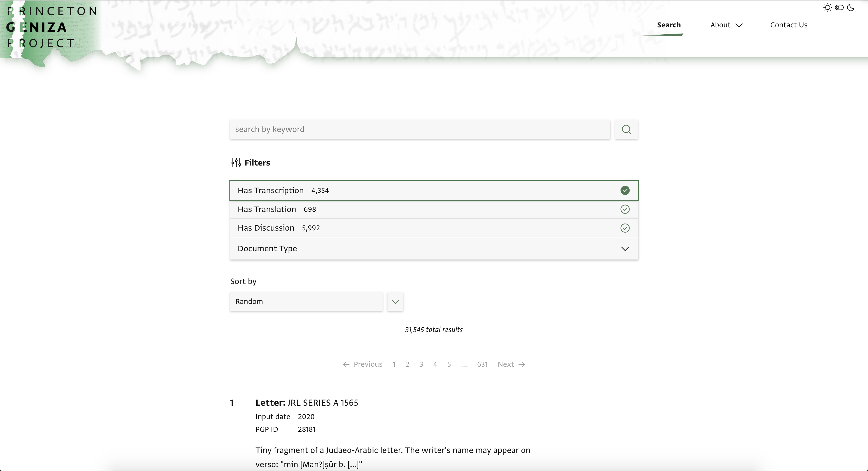Open the Sort by dropdown menu
Screen dimensions: 868x471
tap(395, 301)
